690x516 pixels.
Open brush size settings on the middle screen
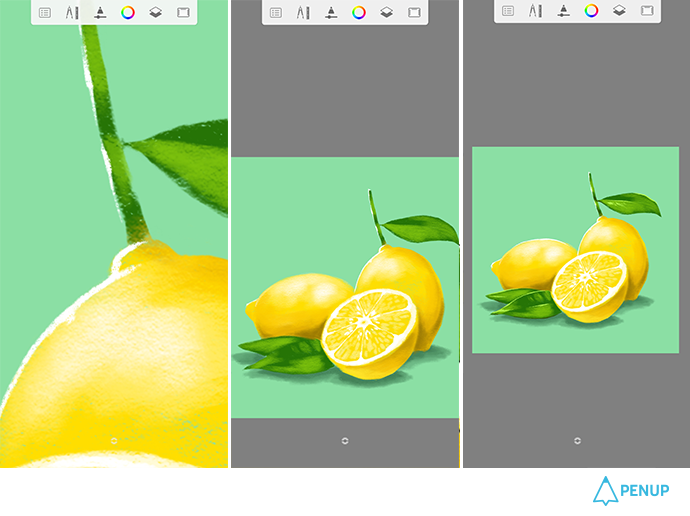pyautogui.click(x=331, y=13)
